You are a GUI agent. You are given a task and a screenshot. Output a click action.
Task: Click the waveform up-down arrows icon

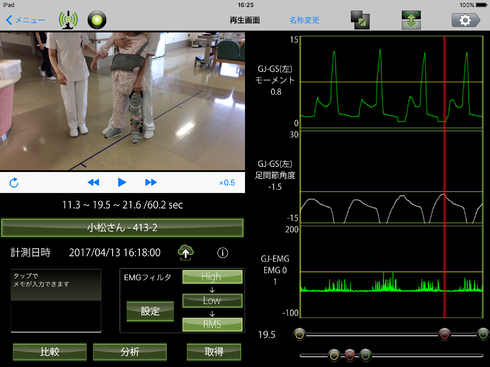(411, 20)
